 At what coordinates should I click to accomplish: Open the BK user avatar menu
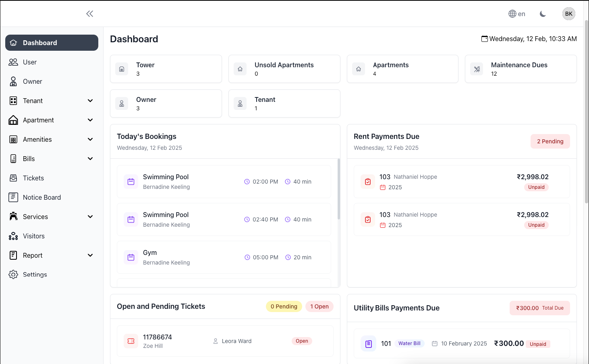(x=568, y=14)
